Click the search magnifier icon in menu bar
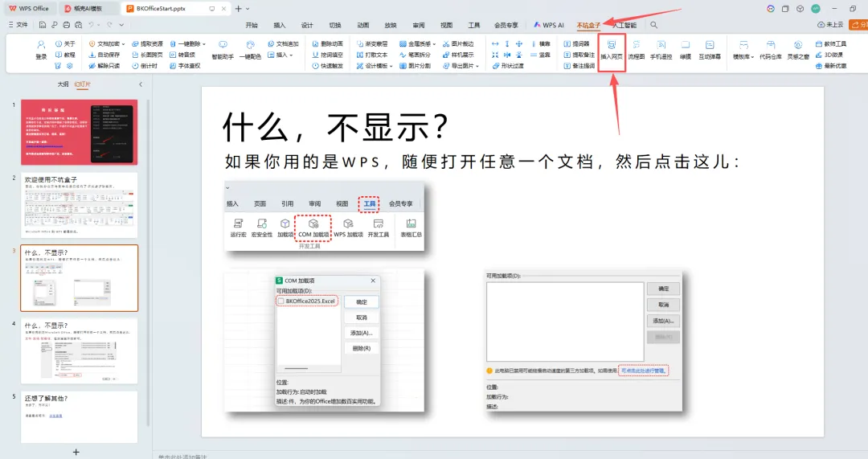This screenshot has width=868, height=459. 653,25
